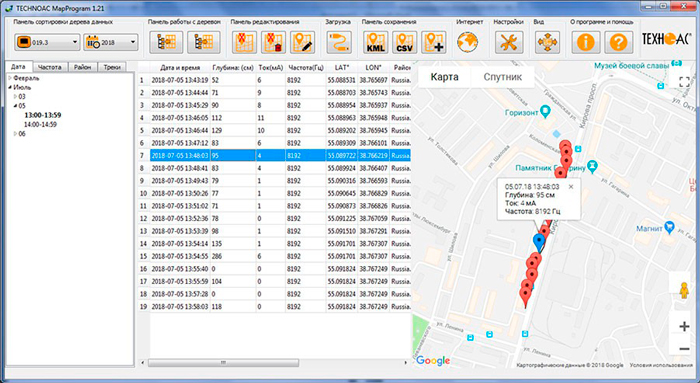Expand day 06 tree node
700x383 pixels.
click(x=16, y=133)
